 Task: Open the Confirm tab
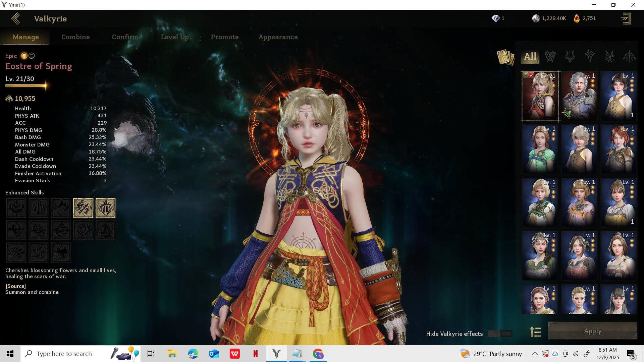point(125,37)
